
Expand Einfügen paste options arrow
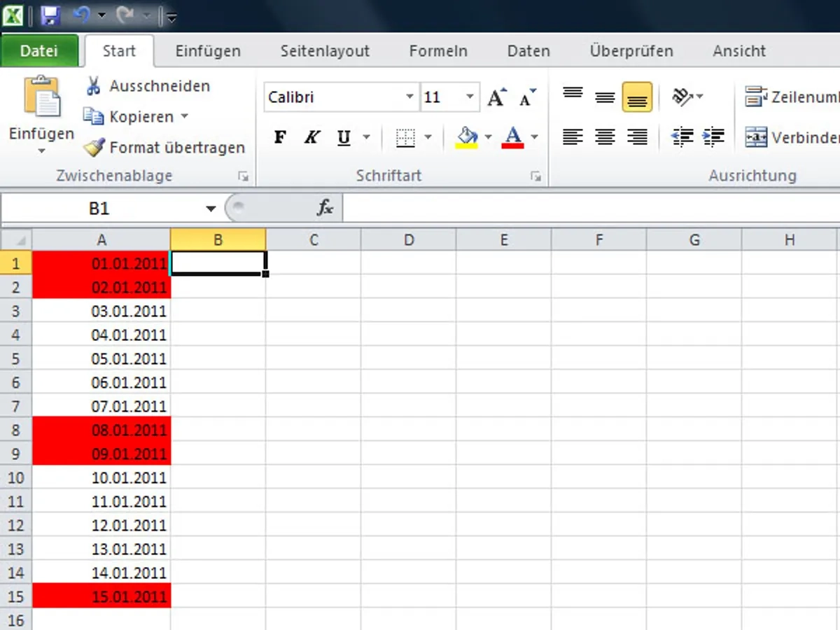pos(41,150)
